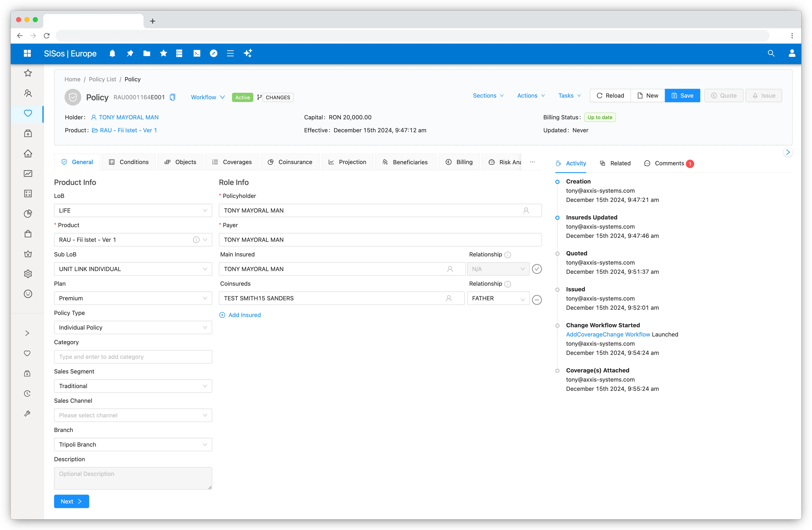Screen dimensions: 812x530
Task: Open the list menu icon in toolbar
Action: coord(230,53)
